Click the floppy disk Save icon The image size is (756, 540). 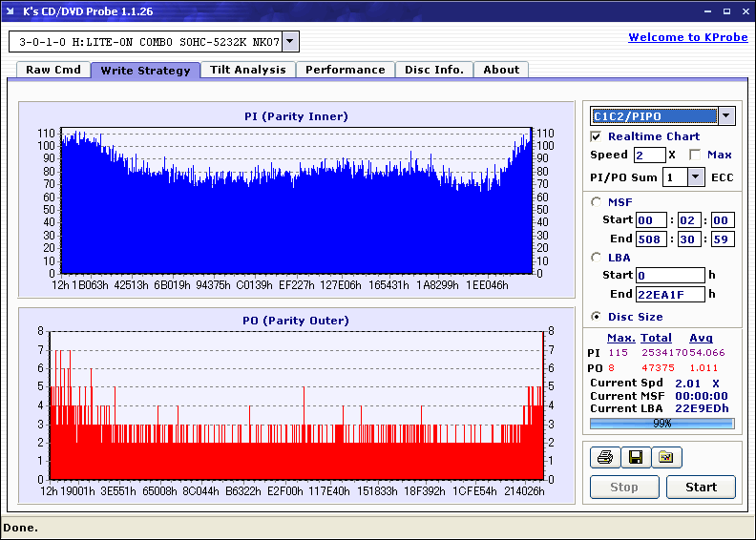pos(635,458)
